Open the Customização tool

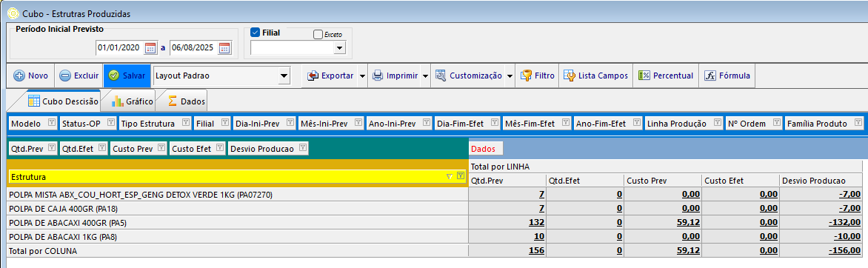[x=469, y=76]
